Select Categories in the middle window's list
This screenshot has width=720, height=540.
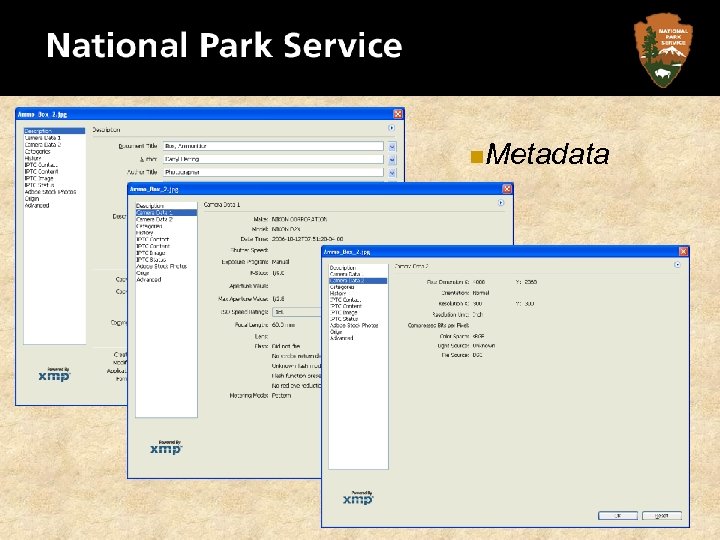149,226
